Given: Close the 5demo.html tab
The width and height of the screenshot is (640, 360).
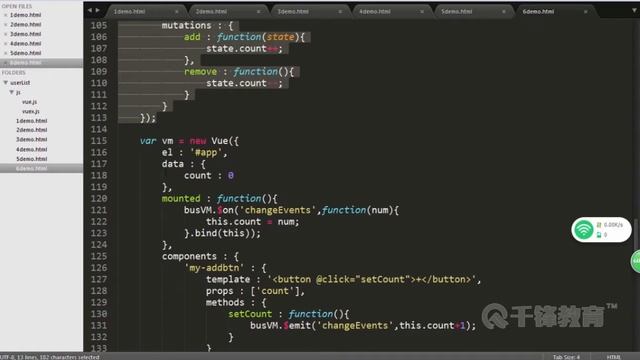Looking at the screenshot, I should [x=504, y=12].
